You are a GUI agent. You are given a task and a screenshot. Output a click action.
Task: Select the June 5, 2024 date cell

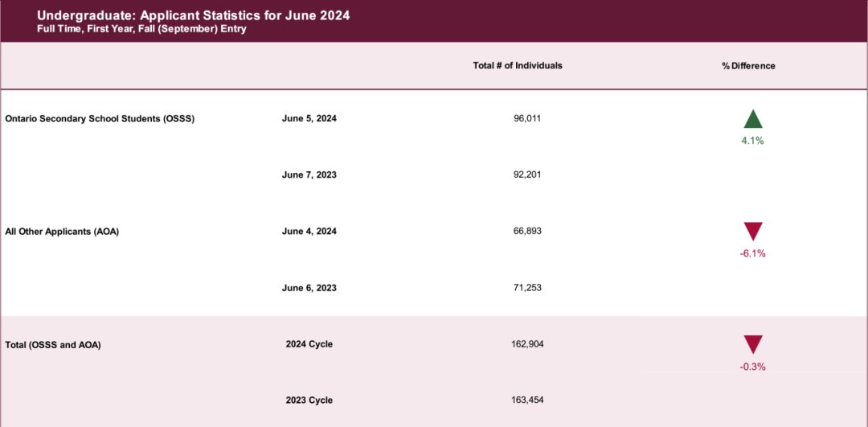(309, 119)
